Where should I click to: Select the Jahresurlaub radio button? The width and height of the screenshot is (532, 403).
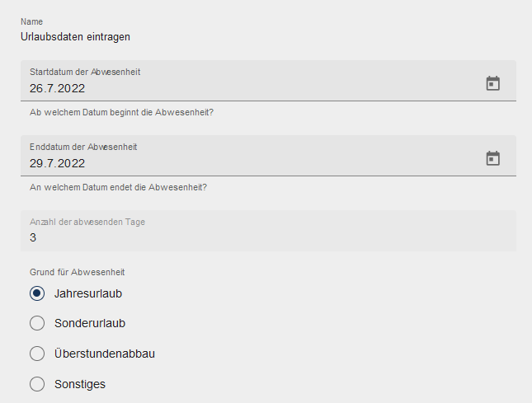(36, 293)
